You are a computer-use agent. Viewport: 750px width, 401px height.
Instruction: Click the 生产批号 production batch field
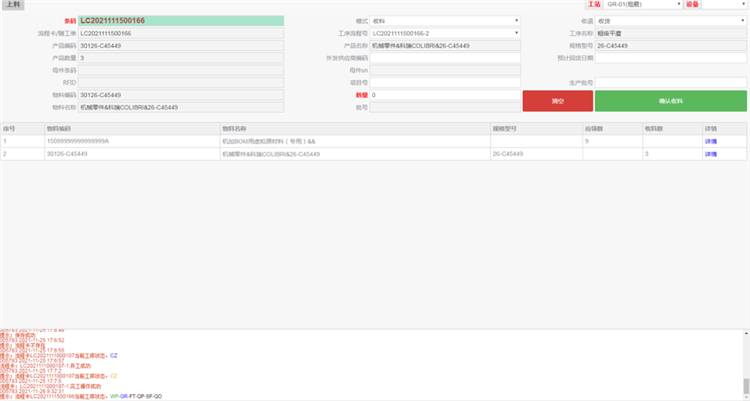coord(670,82)
